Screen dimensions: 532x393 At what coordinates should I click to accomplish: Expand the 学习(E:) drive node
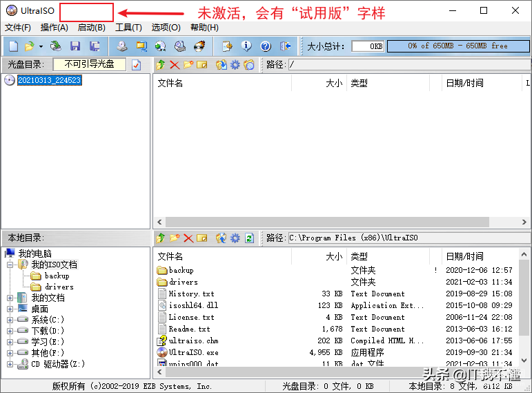[10, 342]
